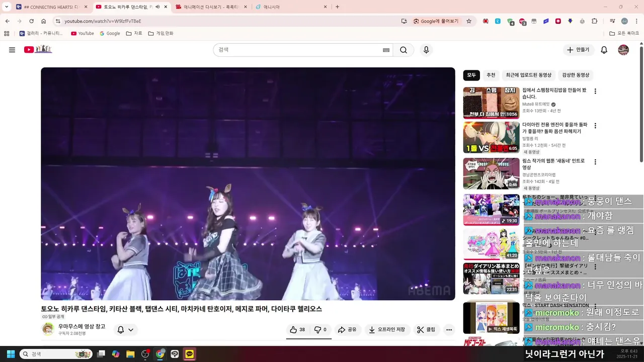Open the on-screen keyboard in search box

tap(386, 50)
